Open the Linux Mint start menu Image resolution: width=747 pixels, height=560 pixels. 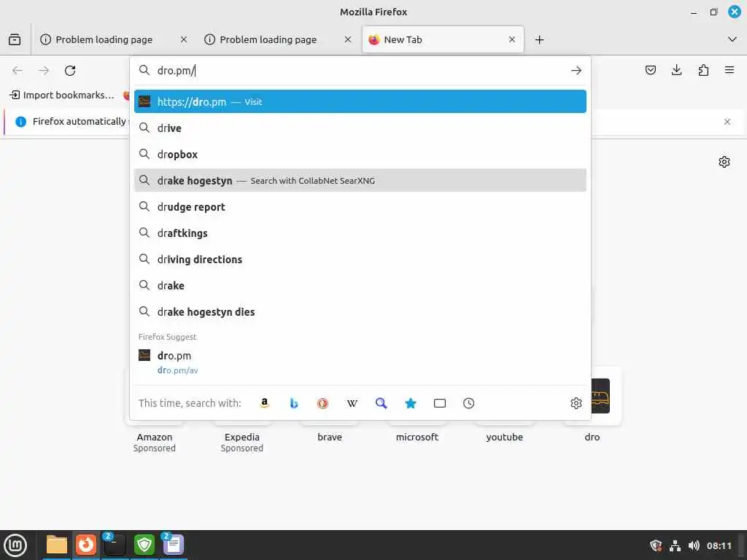point(15,545)
